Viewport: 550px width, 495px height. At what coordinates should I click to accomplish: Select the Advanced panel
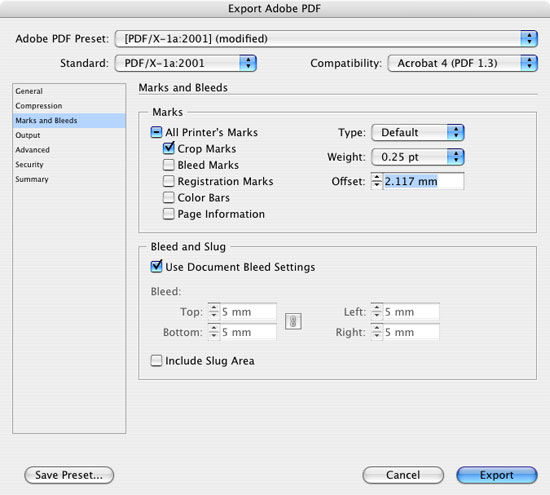[69, 150]
